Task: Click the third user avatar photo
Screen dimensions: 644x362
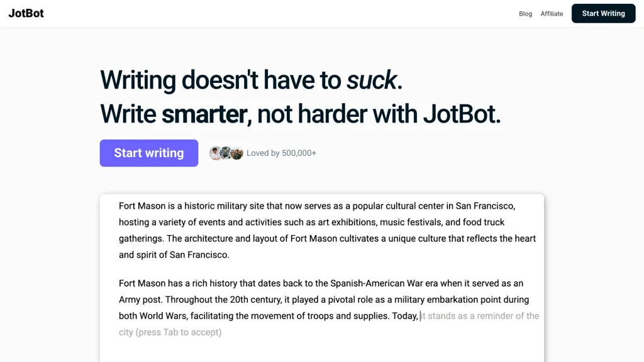Action: point(236,153)
